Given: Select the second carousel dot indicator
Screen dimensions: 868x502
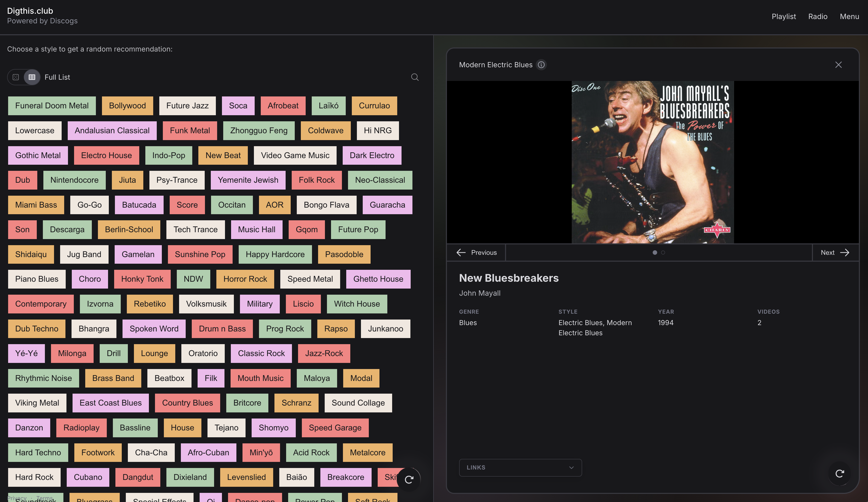Looking at the screenshot, I should click(663, 253).
